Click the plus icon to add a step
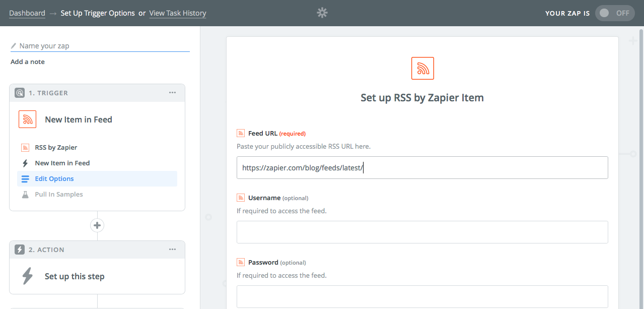 click(97, 225)
